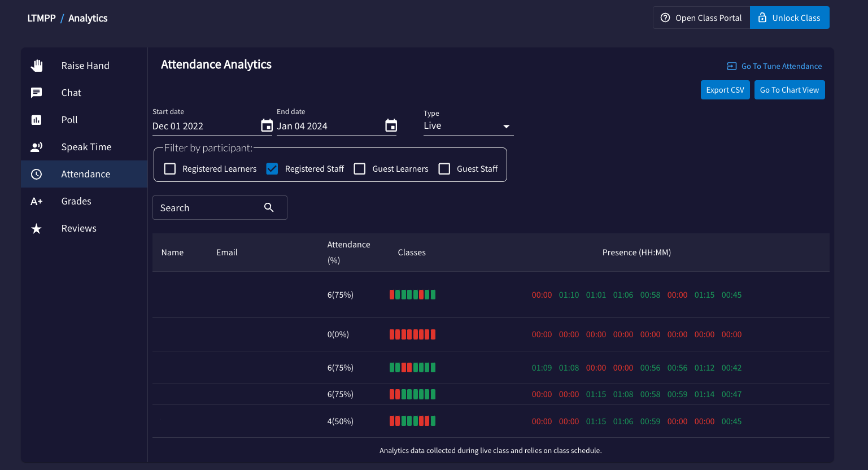868x470 pixels.
Task: Open the Chat bubble icon
Action: coord(37,93)
